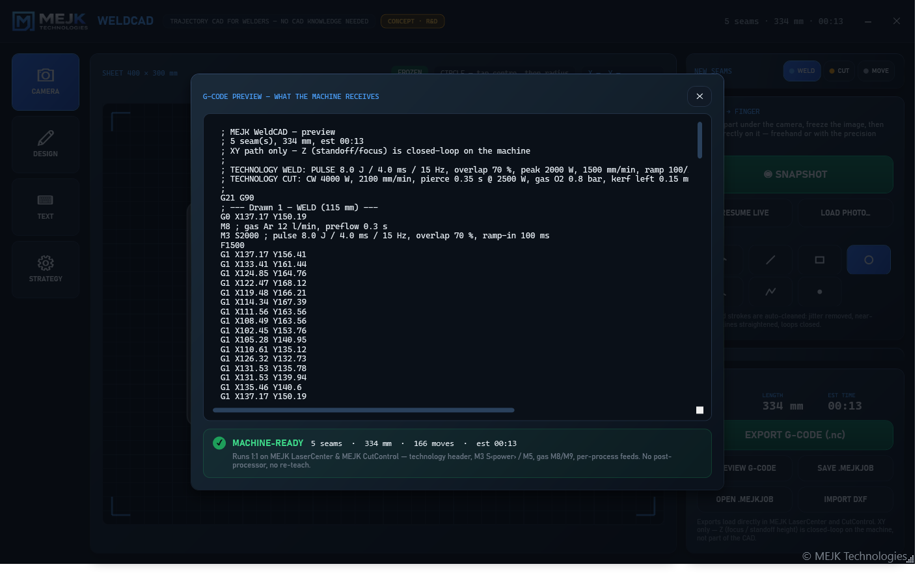Click the IMPORT DXF button
The height and width of the screenshot is (573, 924).
pos(845,499)
